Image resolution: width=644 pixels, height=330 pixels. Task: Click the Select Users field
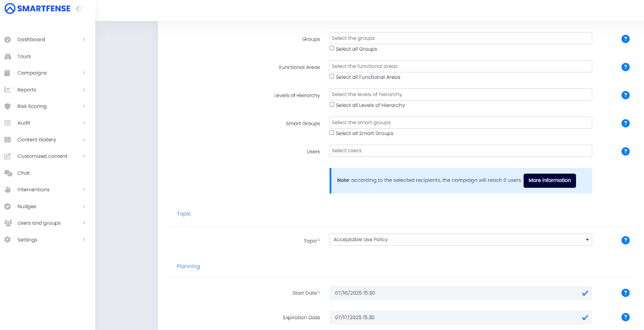point(460,151)
